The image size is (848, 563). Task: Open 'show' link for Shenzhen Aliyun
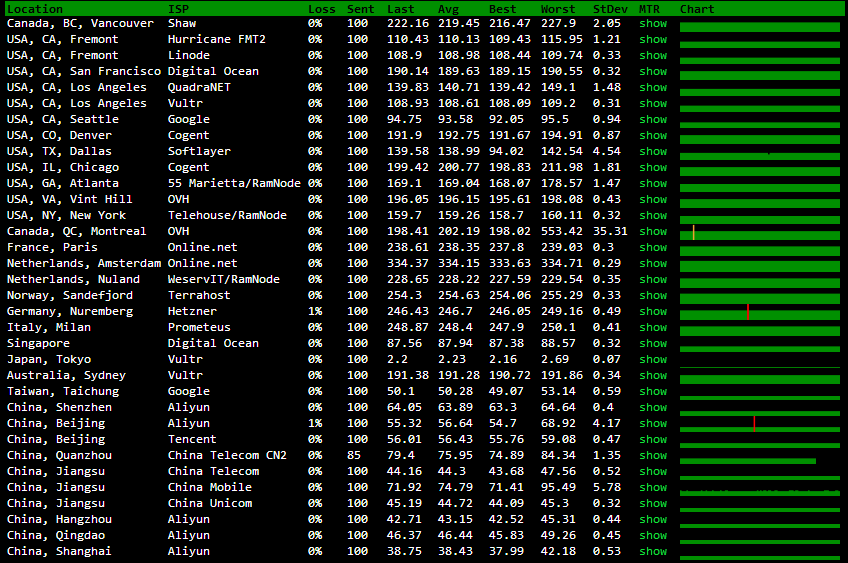[x=653, y=407]
